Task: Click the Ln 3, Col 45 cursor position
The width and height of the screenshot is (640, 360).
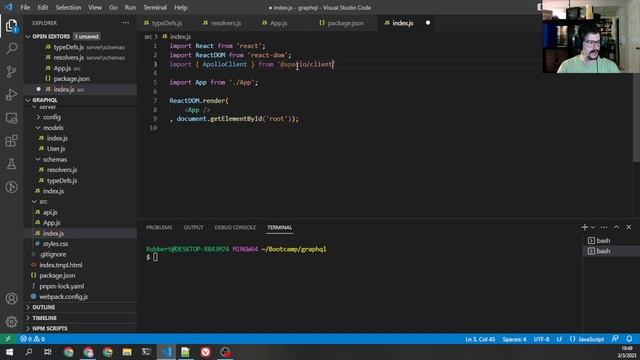Action: tap(480, 339)
